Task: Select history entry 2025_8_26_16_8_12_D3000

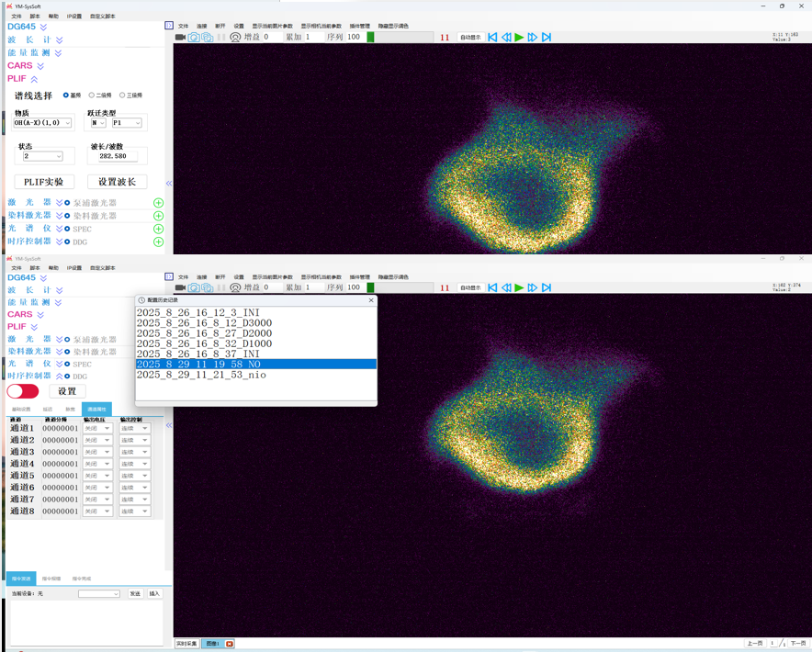Action: 204,323
